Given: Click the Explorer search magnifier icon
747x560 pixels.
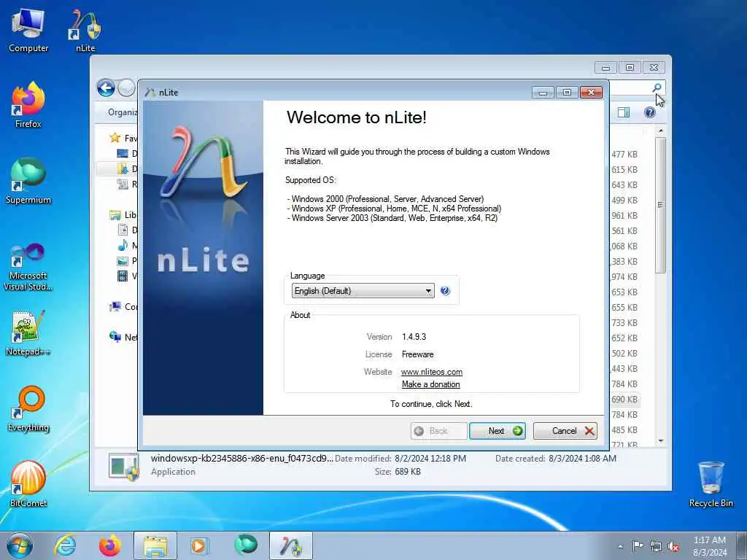Looking at the screenshot, I should pos(657,87).
